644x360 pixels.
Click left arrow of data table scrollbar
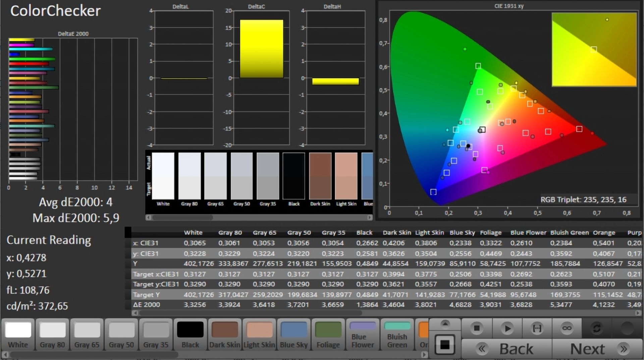(x=135, y=313)
